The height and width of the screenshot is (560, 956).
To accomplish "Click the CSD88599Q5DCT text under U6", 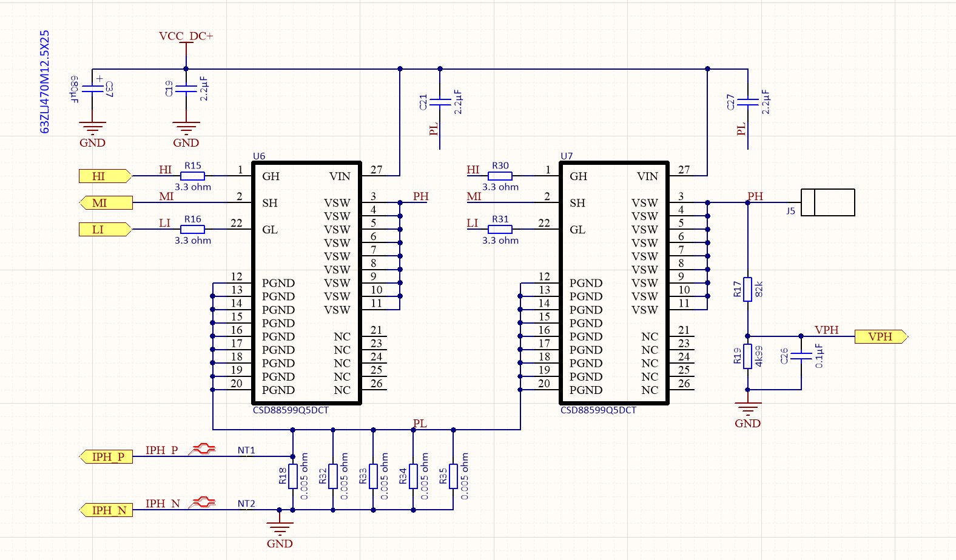I will click(x=291, y=410).
